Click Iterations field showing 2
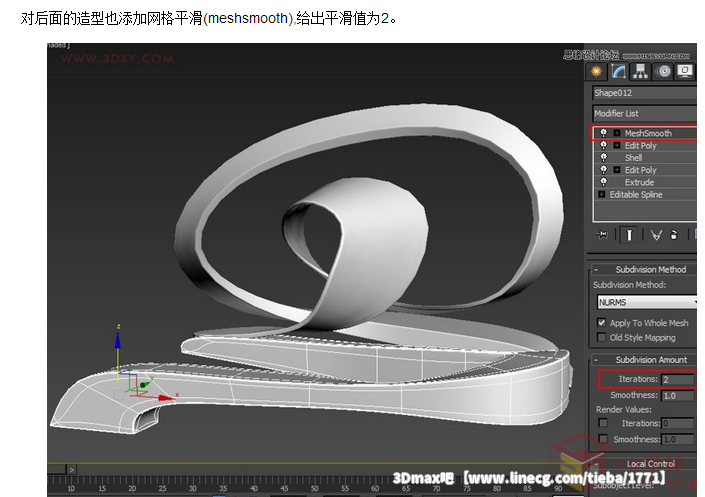Viewport: 705px width, 497px height. [x=678, y=380]
